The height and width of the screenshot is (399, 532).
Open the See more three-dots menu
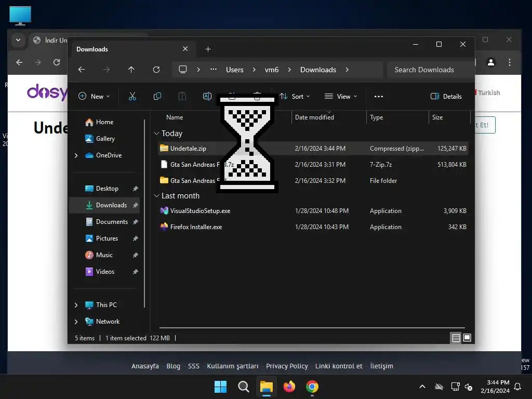(379, 96)
